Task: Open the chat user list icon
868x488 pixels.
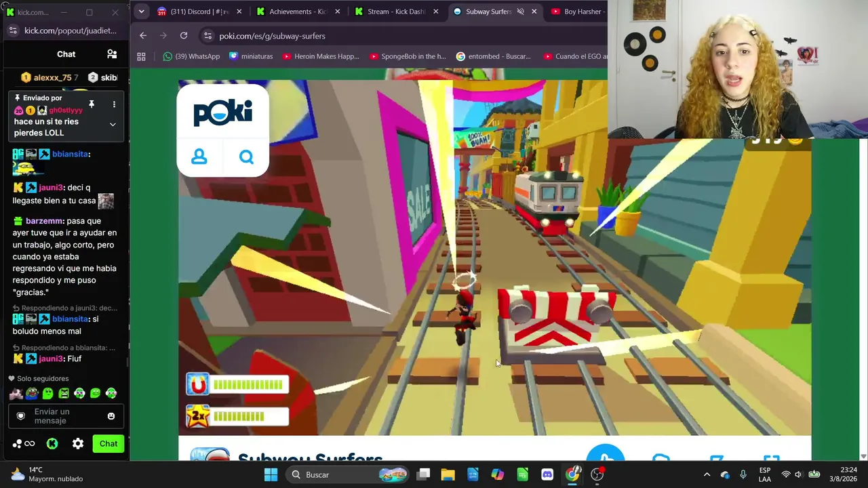Action: pos(112,54)
